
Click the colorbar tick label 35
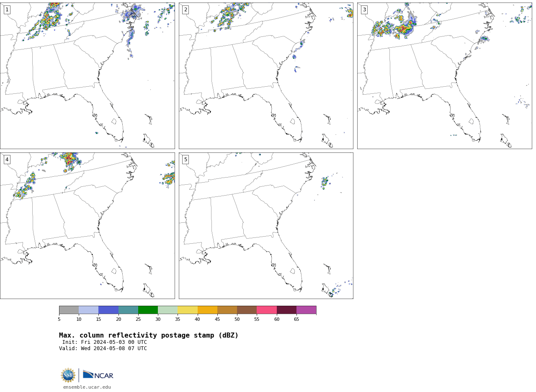pos(178,320)
